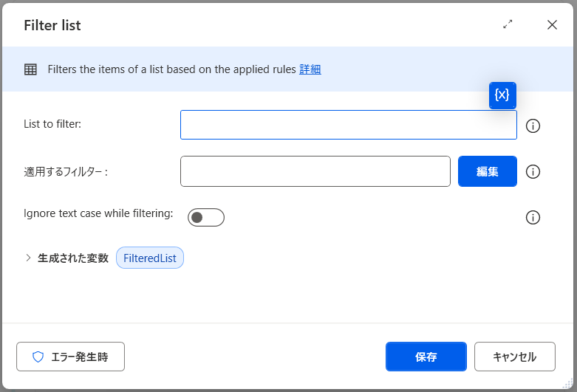Focus the List to filter input box

click(x=349, y=125)
